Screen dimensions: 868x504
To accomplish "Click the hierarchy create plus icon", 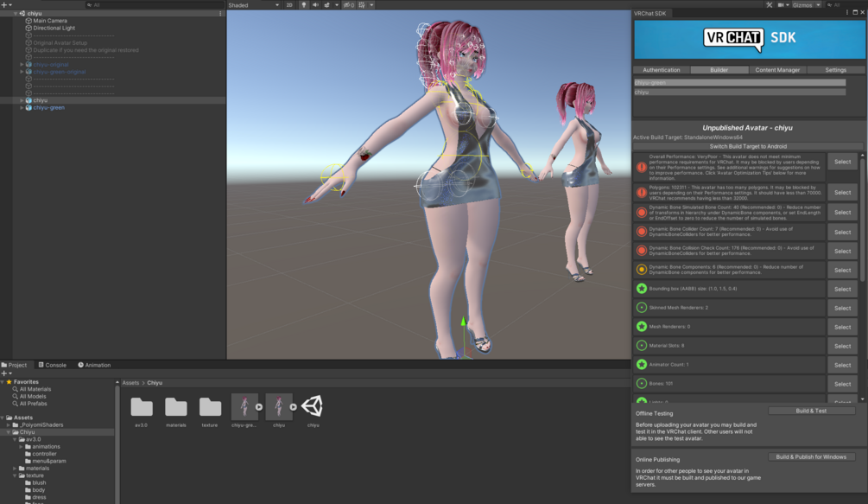I will 3,5.
